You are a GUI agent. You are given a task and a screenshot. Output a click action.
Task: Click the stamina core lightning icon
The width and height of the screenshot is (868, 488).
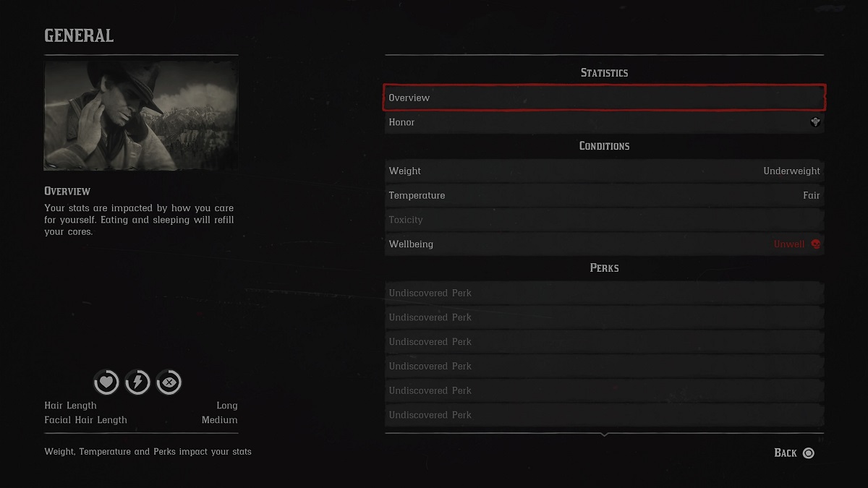click(137, 382)
